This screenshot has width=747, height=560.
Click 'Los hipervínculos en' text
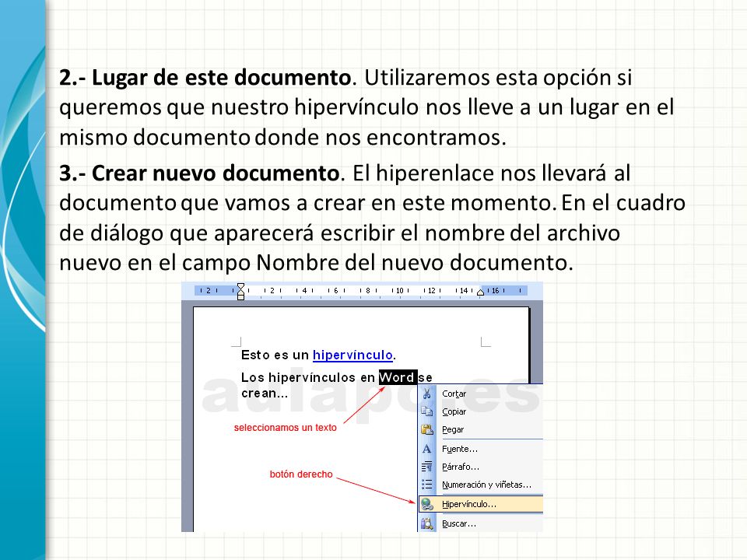308,378
